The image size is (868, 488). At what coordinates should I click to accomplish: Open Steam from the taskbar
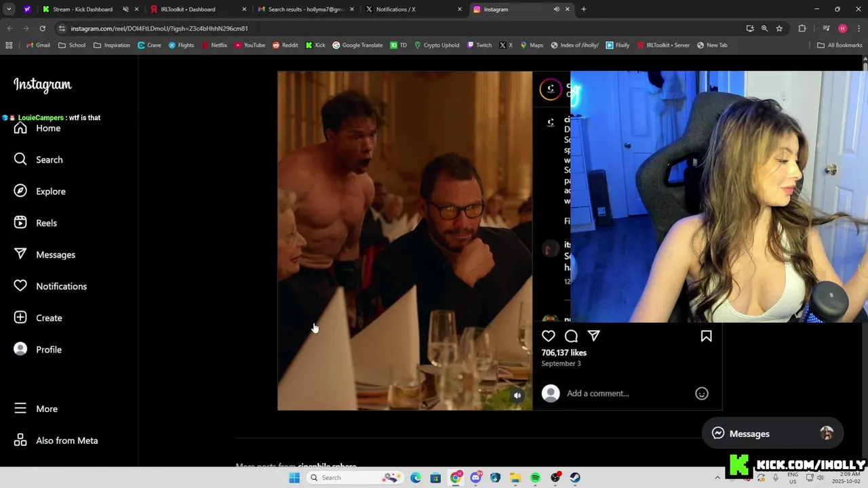click(575, 478)
